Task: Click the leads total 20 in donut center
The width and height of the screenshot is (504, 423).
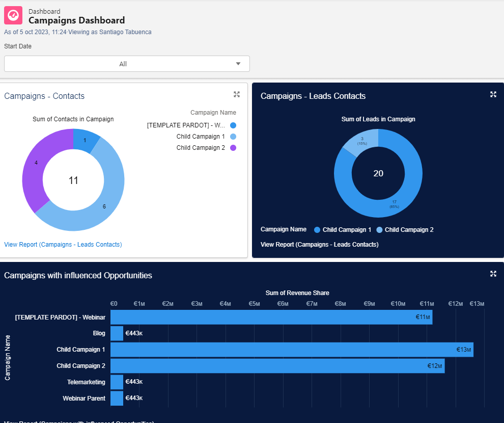Action: click(378, 173)
